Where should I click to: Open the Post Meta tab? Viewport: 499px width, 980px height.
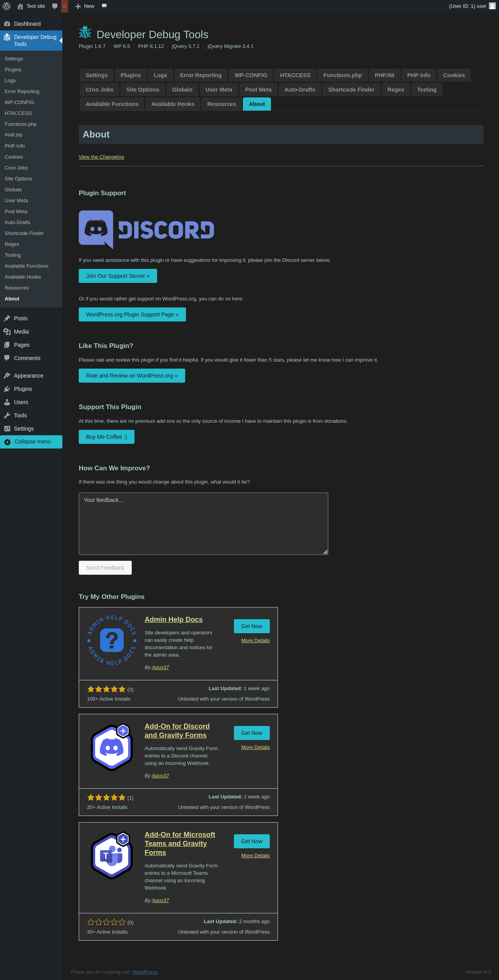pos(258,90)
